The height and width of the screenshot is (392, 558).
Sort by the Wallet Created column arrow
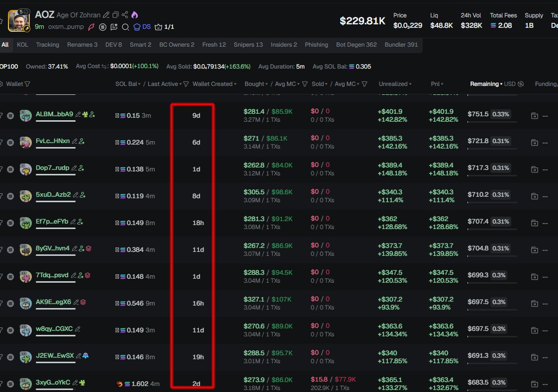[x=235, y=84]
